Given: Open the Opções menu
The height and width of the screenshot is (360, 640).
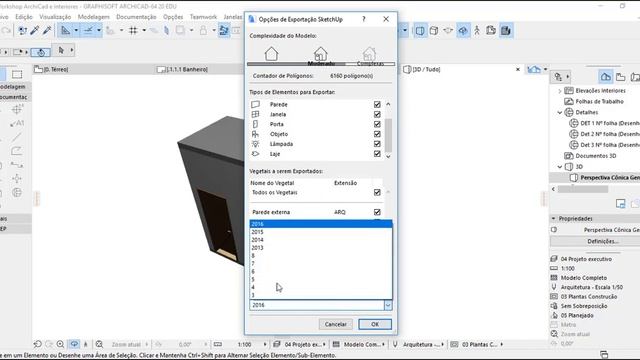Looking at the screenshot, I should (173, 17).
